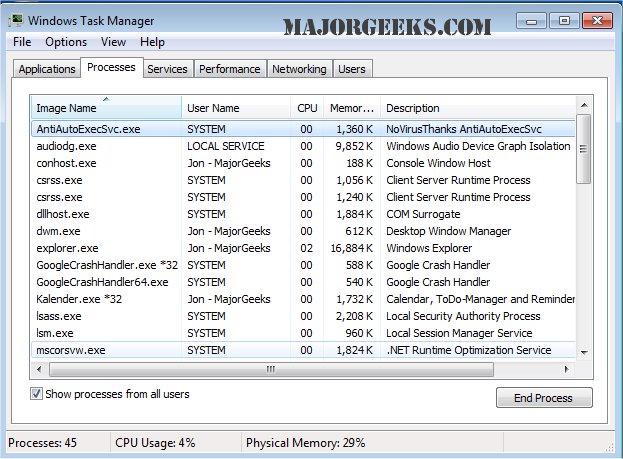Click the vertical scrollbar down arrow
This screenshot has height=459, width=623.
[x=584, y=352]
